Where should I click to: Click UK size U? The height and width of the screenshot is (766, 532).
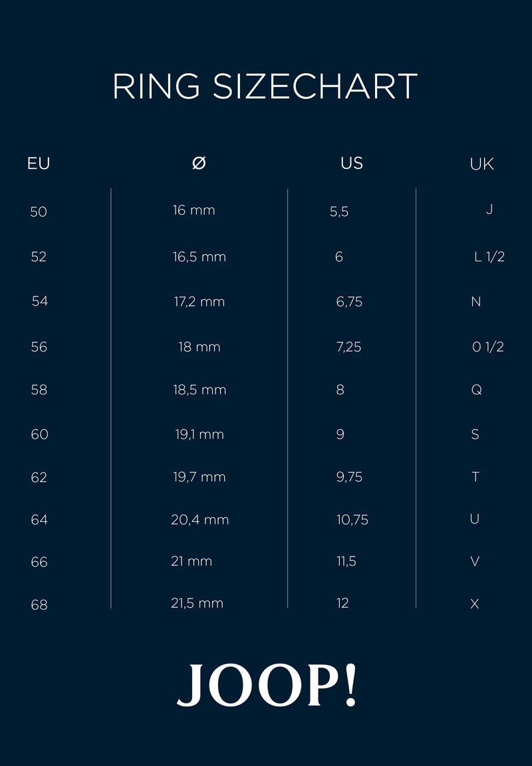(475, 519)
